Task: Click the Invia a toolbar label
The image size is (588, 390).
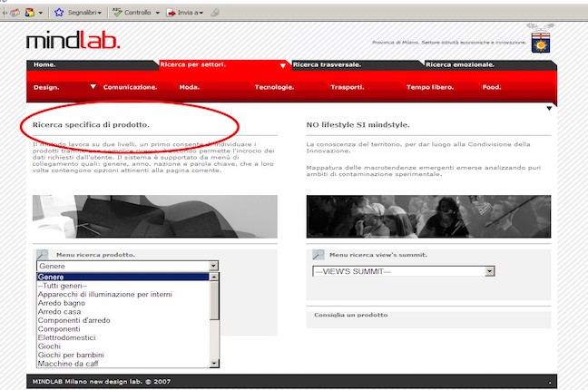Action: tap(188, 13)
